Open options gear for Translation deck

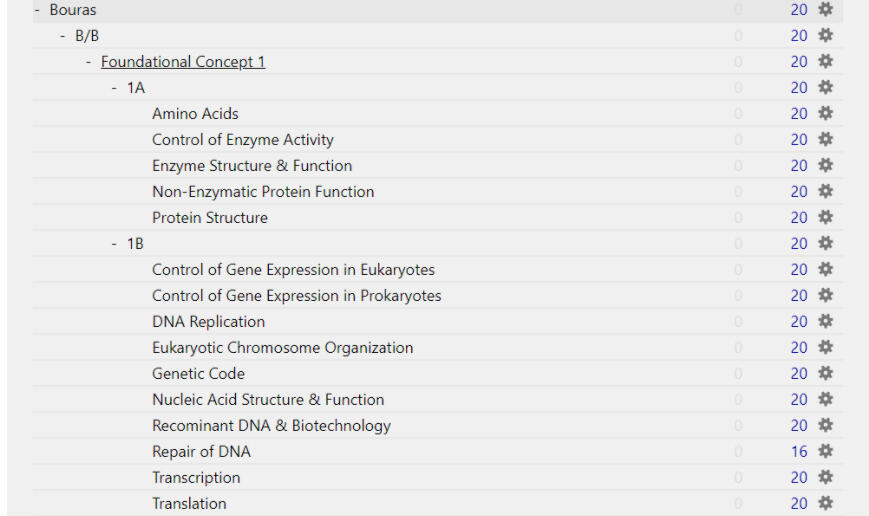coord(825,503)
